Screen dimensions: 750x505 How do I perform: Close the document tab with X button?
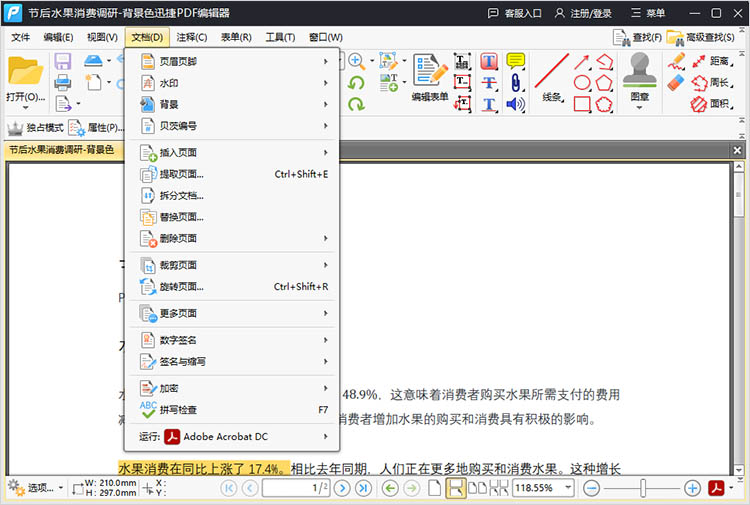737,151
